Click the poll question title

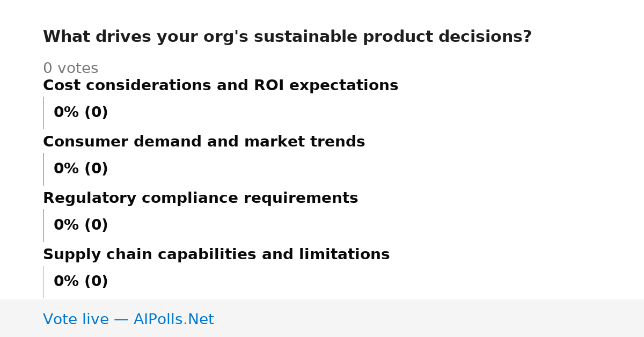[x=287, y=37]
